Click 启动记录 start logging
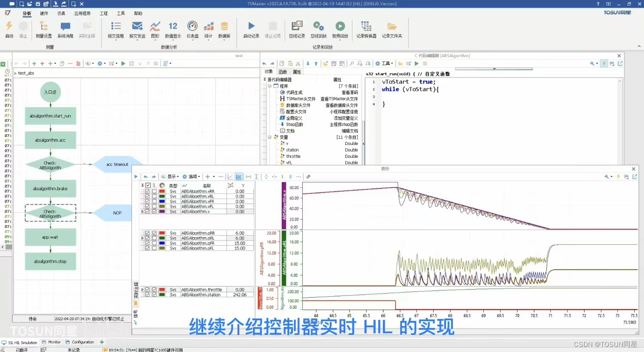The height and width of the screenshot is (352, 644). point(251,29)
